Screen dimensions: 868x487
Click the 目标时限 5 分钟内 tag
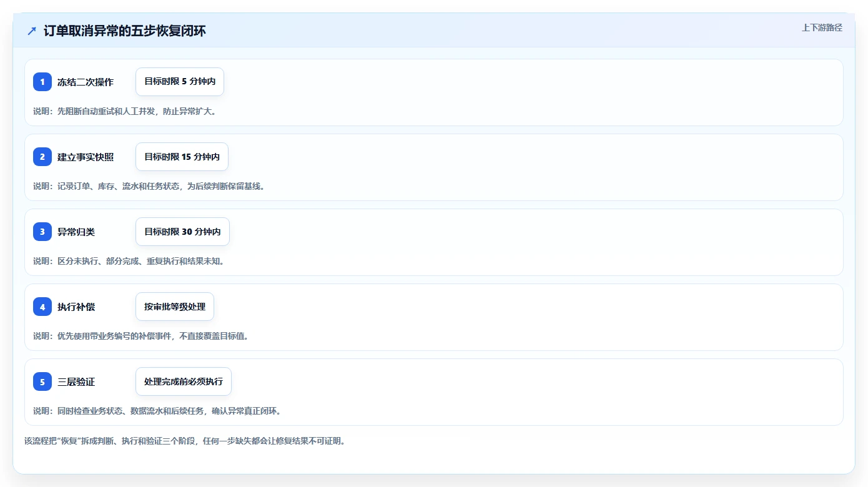[x=180, y=82]
